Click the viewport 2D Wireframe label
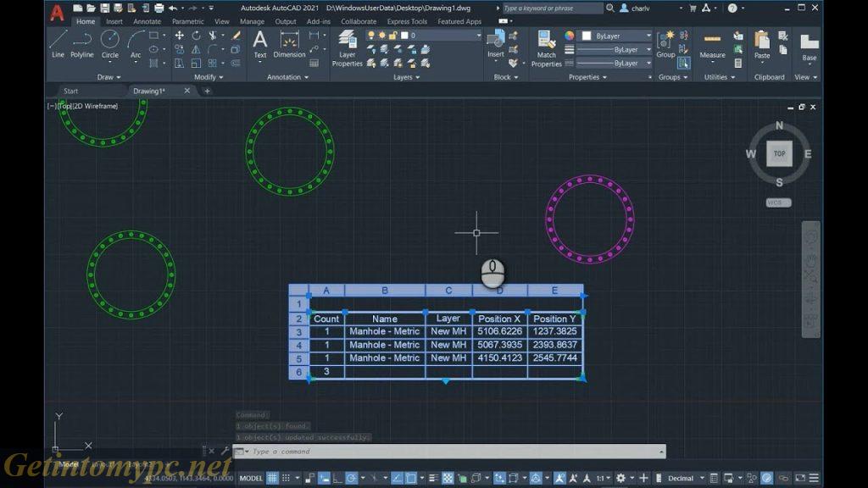Image resolution: width=868 pixels, height=488 pixels. coord(96,106)
